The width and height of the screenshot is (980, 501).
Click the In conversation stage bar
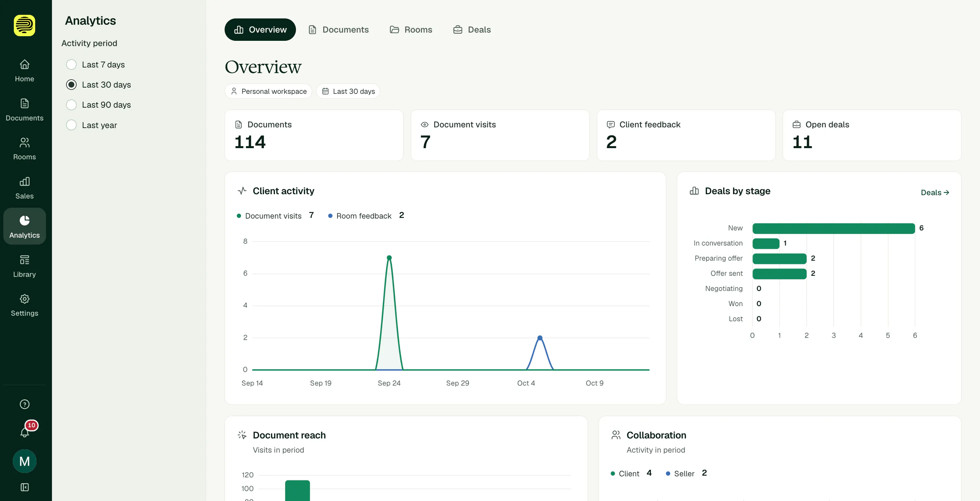(766, 244)
